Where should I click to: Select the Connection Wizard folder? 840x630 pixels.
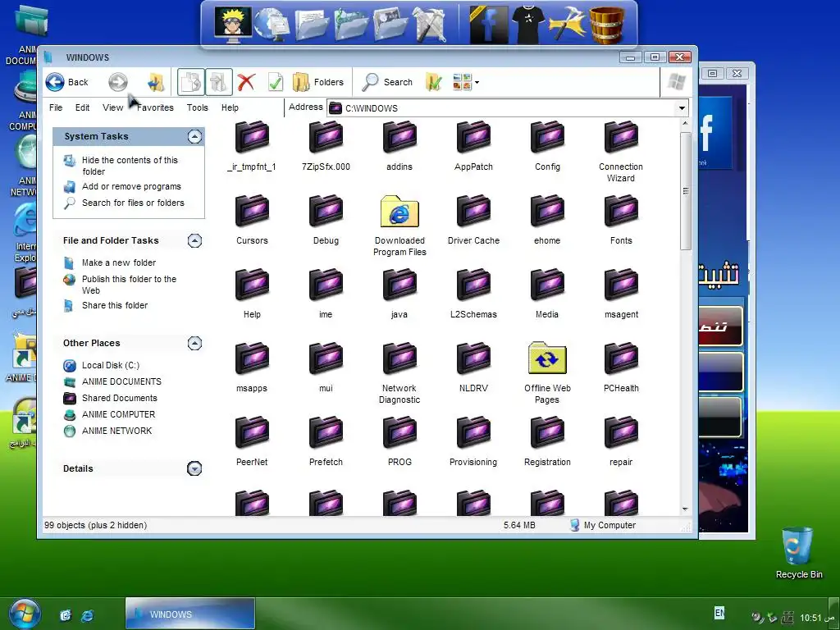621,152
